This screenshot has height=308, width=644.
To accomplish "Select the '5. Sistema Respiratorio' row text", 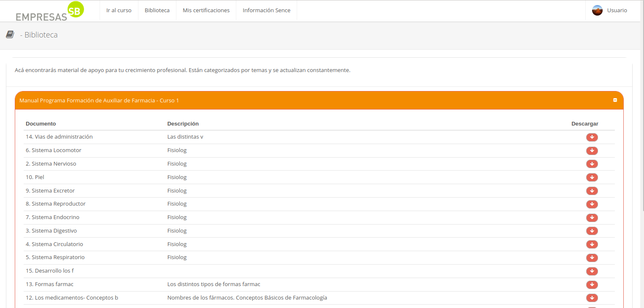I will pos(55,257).
